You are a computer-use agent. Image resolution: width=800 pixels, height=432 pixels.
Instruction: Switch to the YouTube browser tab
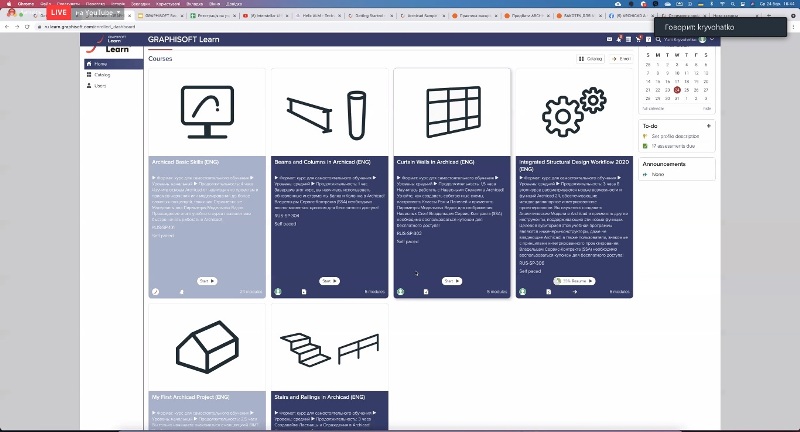[265, 16]
